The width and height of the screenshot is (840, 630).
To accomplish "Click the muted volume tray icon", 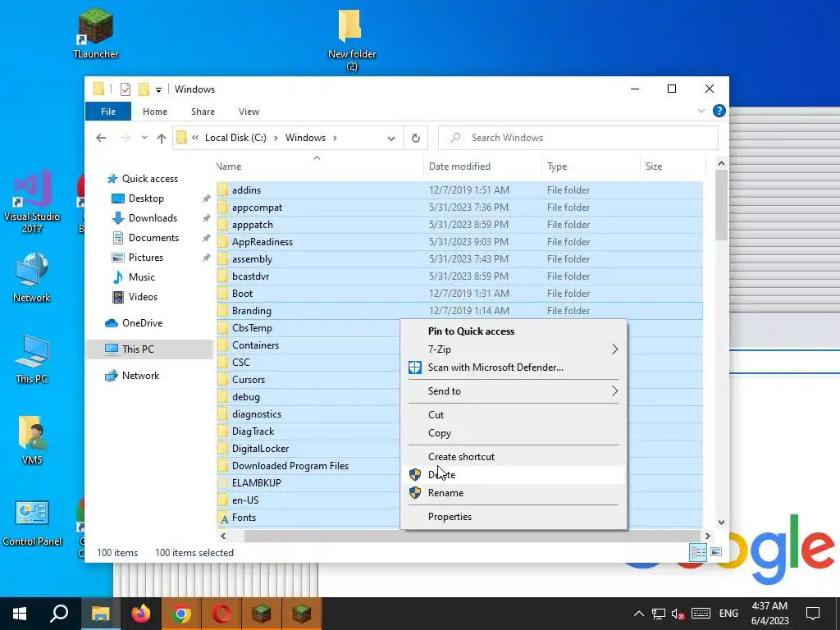I will [678, 614].
